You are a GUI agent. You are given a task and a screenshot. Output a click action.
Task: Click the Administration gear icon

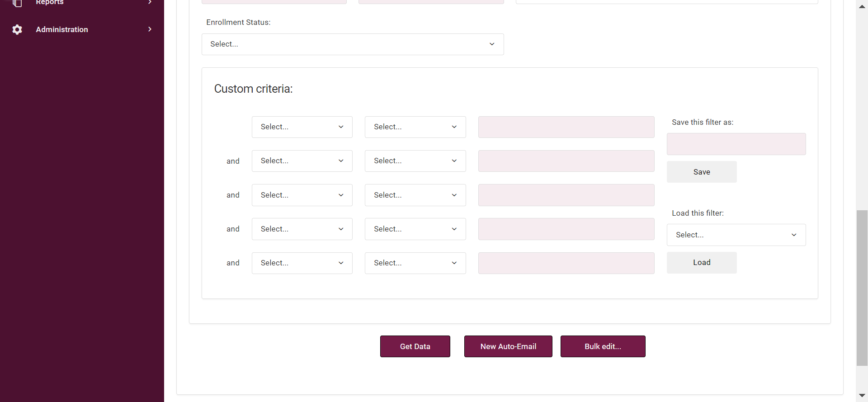(x=17, y=29)
